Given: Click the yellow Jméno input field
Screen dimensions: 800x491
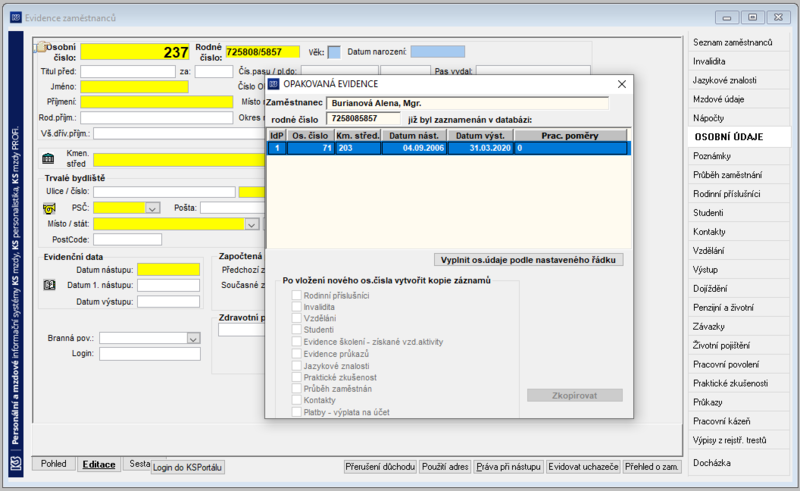Looking at the screenshot, I should 134,87.
